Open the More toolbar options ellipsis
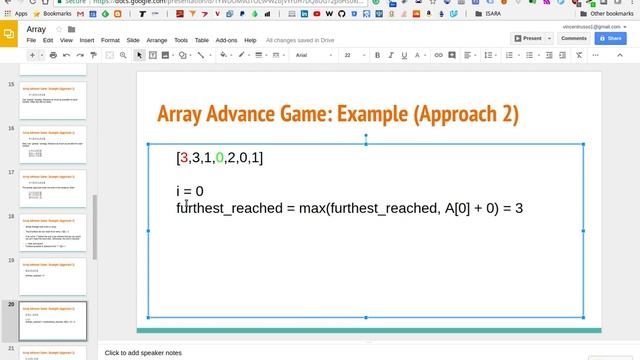640x360 pixels. [x=596, y=55]
